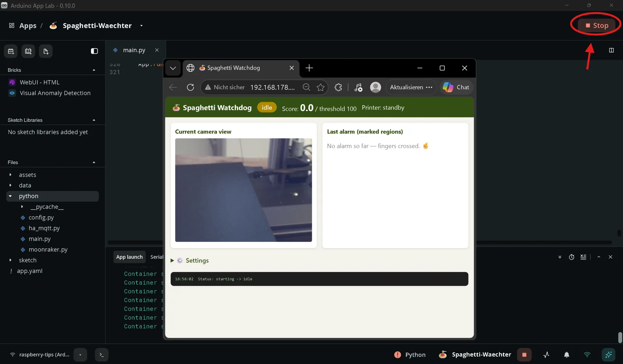
Task: Collapse the Sketch Libraries section
Action: (94, 120)
